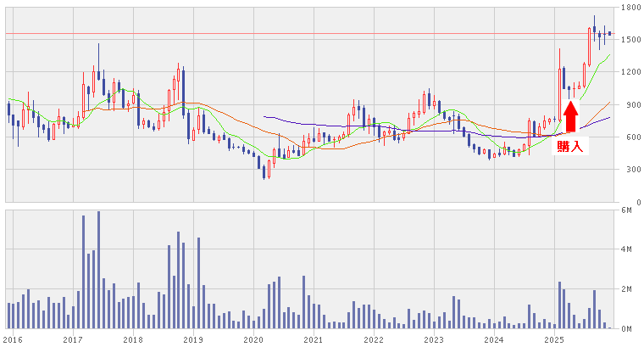Viewport: 644px width, 347px height.
Task: Select the 2021 year label on time axis
Action: [x=314, y=339]
